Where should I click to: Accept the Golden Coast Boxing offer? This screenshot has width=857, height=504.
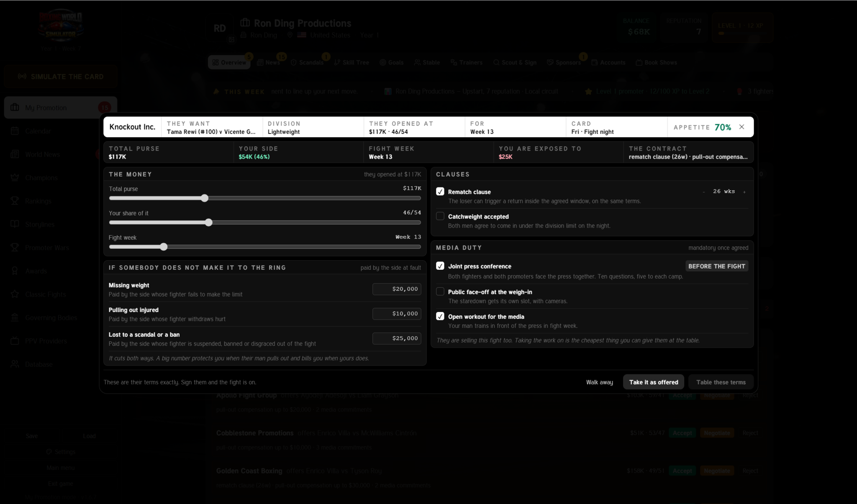(682, 471)
